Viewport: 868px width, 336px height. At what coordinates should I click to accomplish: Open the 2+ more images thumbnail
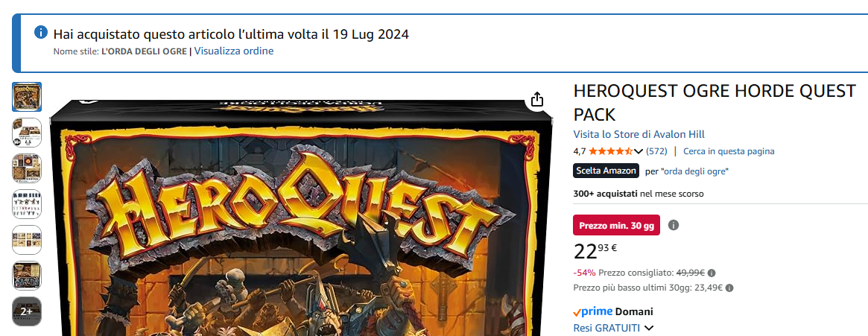27,311
